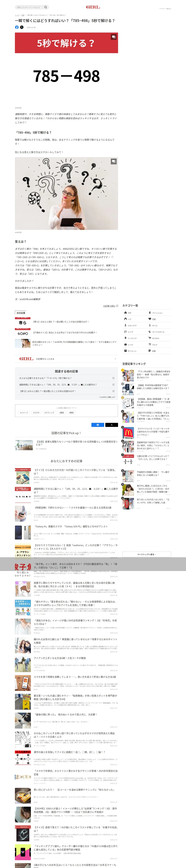Open the andGIRL PLUS 表紙撮影 article

pos(75,343)
